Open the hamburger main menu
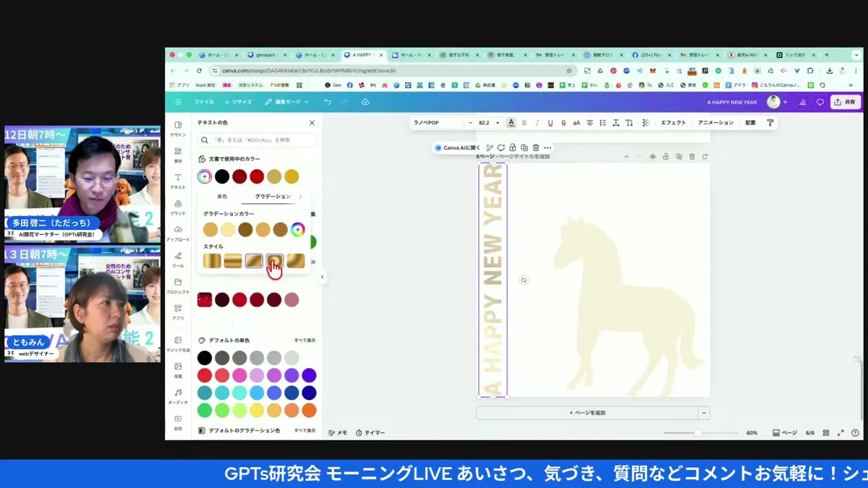 click(x=178, y=102)
